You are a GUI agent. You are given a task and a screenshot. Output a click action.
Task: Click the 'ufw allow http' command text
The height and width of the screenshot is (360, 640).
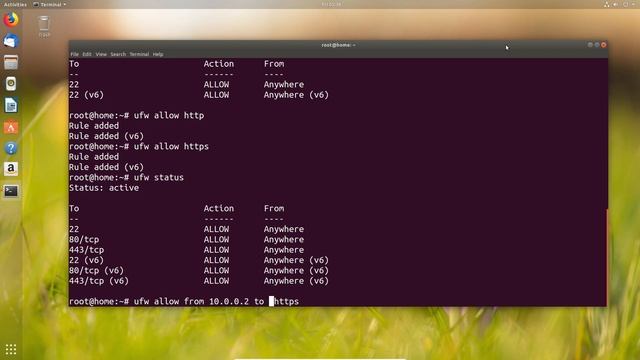click(x=169, y=116)
